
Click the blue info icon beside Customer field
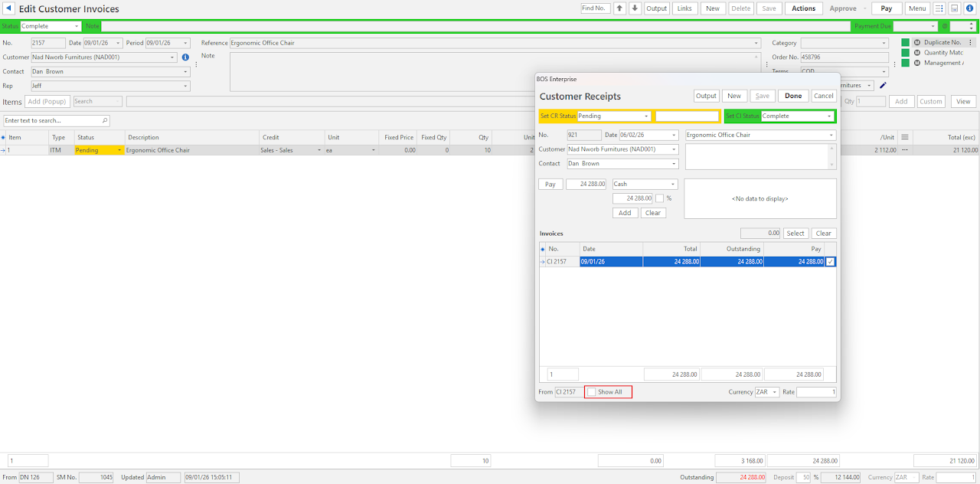(x=185, y=57)
